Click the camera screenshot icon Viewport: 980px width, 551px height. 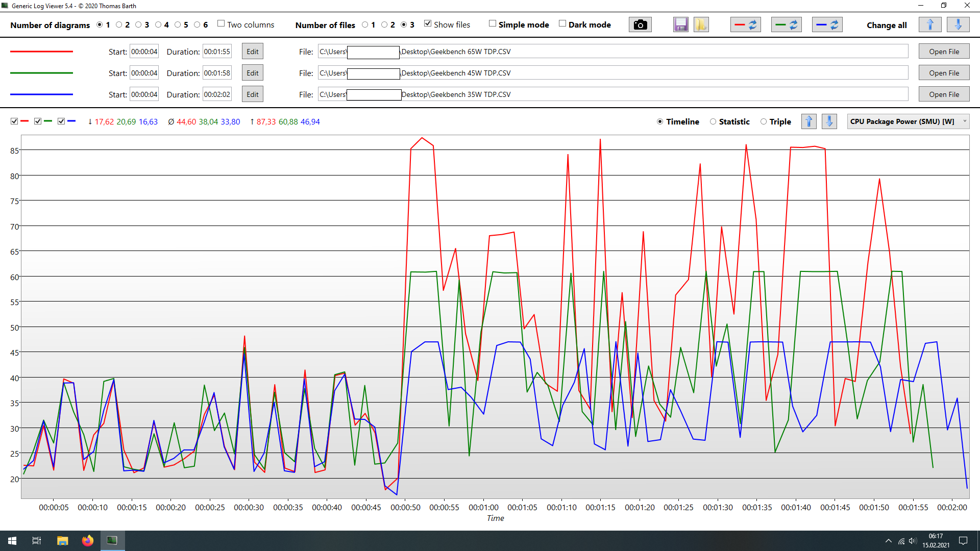640,24
